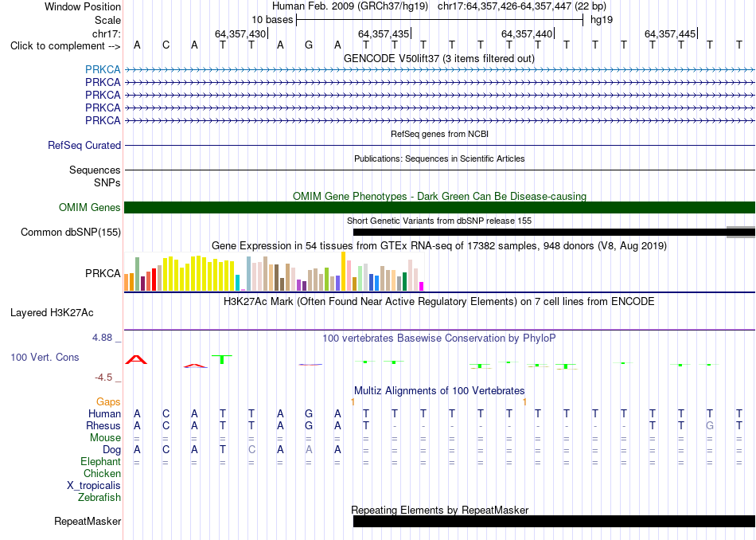756x540 pixels.
Task: Expand the Multiz Alignments of 100 Vertebrates title
Action: 439,390
